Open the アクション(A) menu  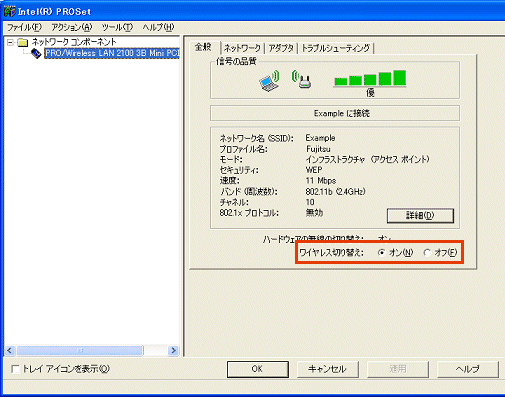point(72,27)
